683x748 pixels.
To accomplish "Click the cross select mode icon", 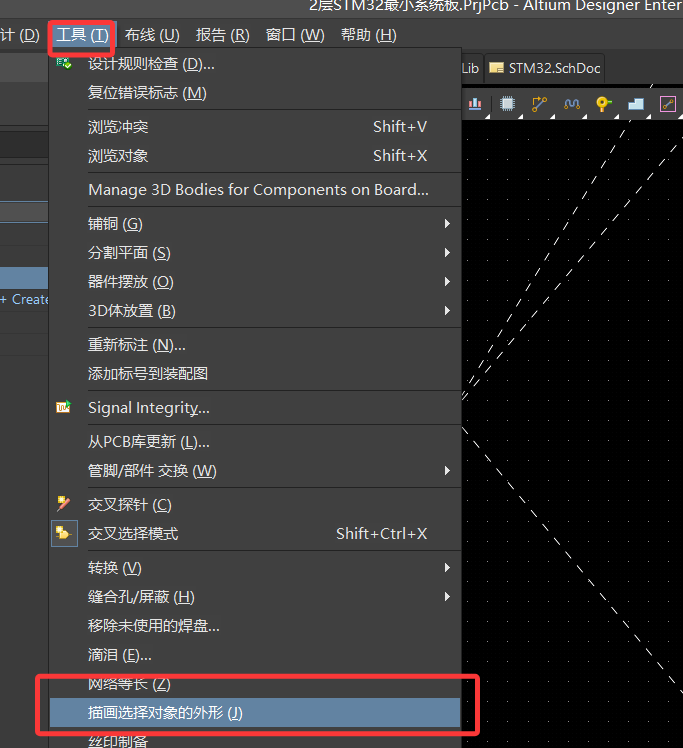I will pyautogui.click(x=64, y=533).
